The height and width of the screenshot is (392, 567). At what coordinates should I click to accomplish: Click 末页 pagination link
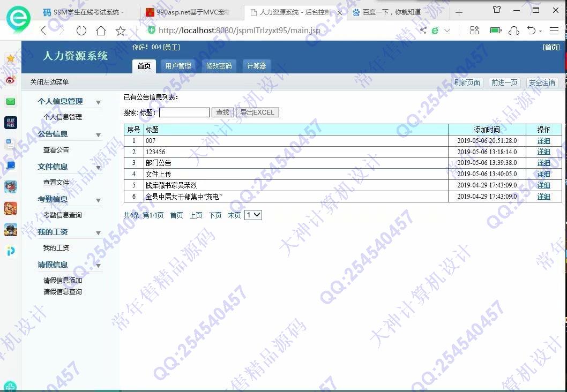coord(234,215)
